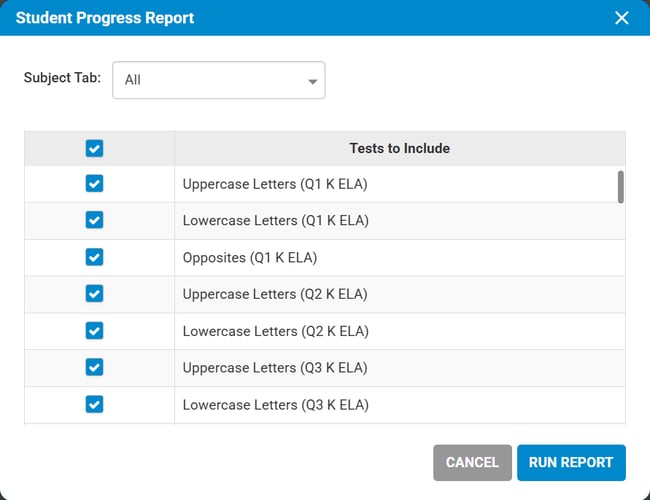The image size is (650, 500).
Task: Uncheck Opposites (Q1 K ELA) checkbox
Action: click(x=94, y=257)
